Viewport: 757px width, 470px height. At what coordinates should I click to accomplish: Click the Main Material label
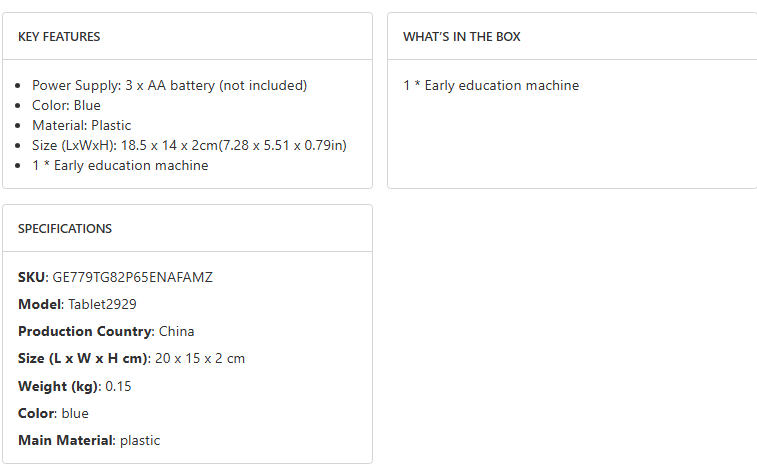coord(65,440)
